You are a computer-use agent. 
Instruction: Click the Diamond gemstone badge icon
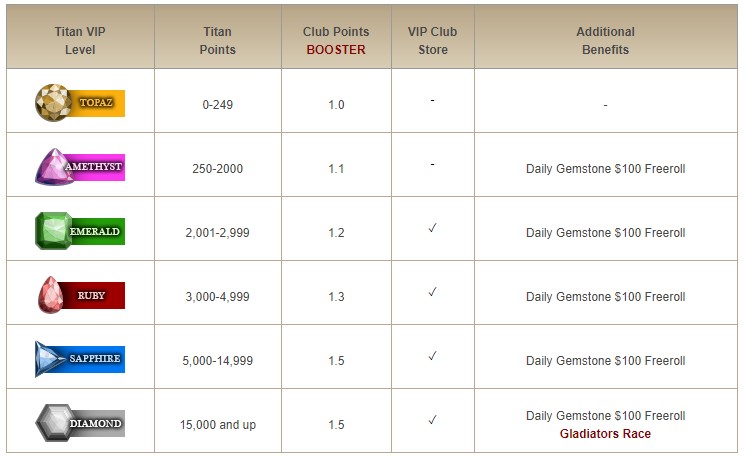click(x=80, y=423)
